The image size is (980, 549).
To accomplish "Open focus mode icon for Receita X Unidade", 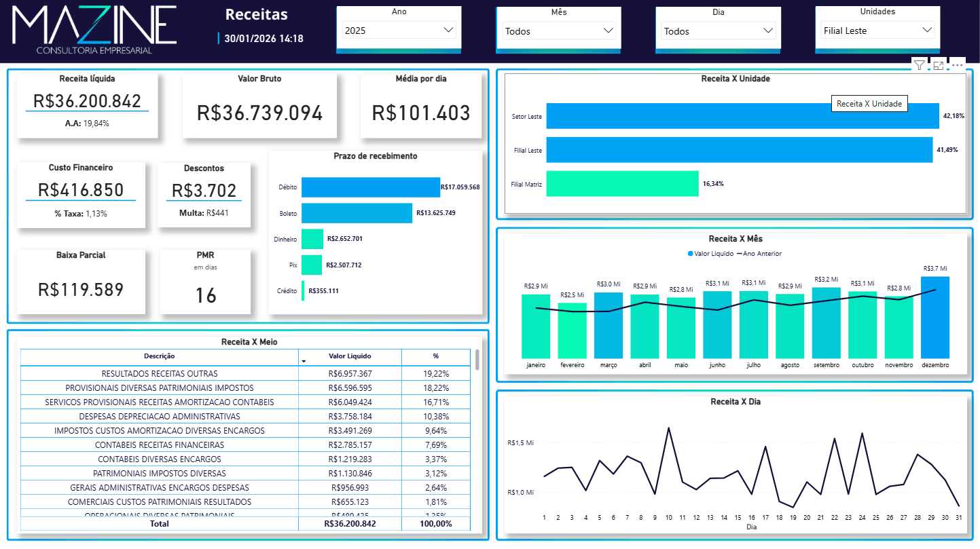I will (938, 65).
